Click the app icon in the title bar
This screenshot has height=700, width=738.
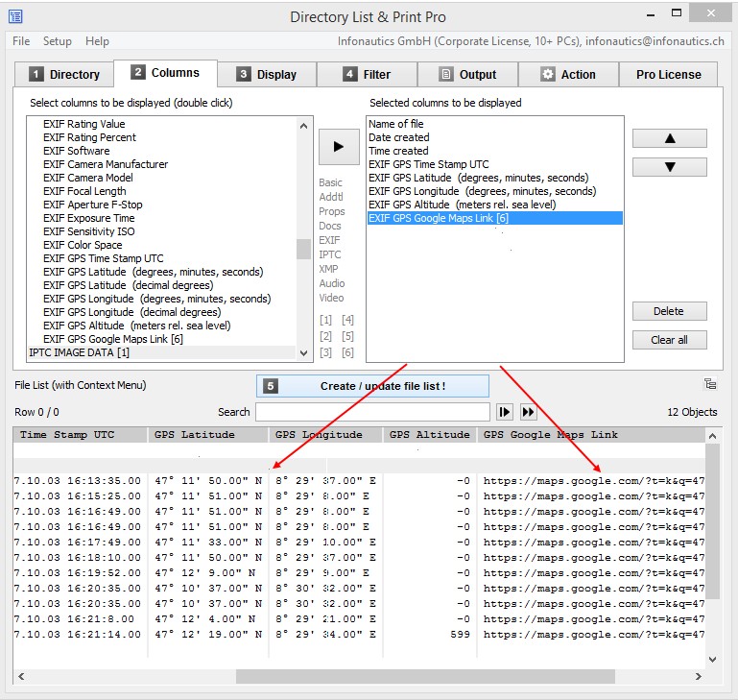(x=15, y=16)
